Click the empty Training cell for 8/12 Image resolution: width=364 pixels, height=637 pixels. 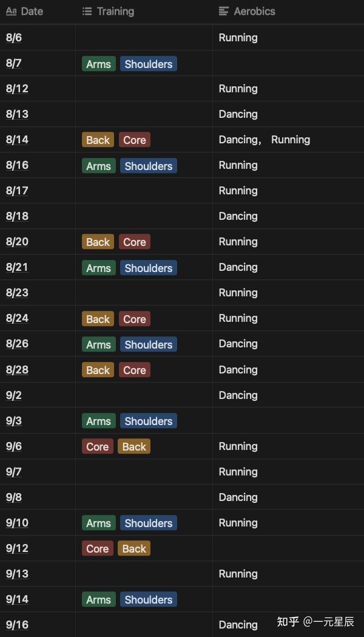click(144, 89)
